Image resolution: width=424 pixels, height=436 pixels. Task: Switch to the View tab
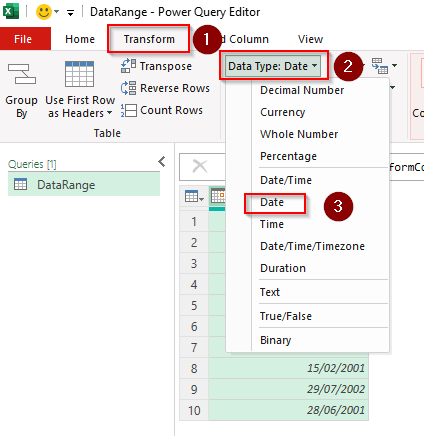310,39
